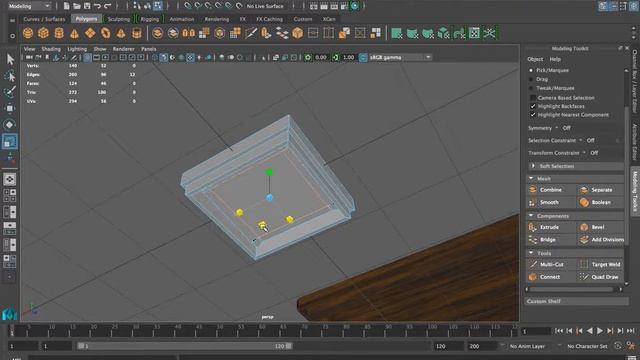Select the arrow Select tool
This screenshot has height=360, width=640.
[x=10, y=60]
